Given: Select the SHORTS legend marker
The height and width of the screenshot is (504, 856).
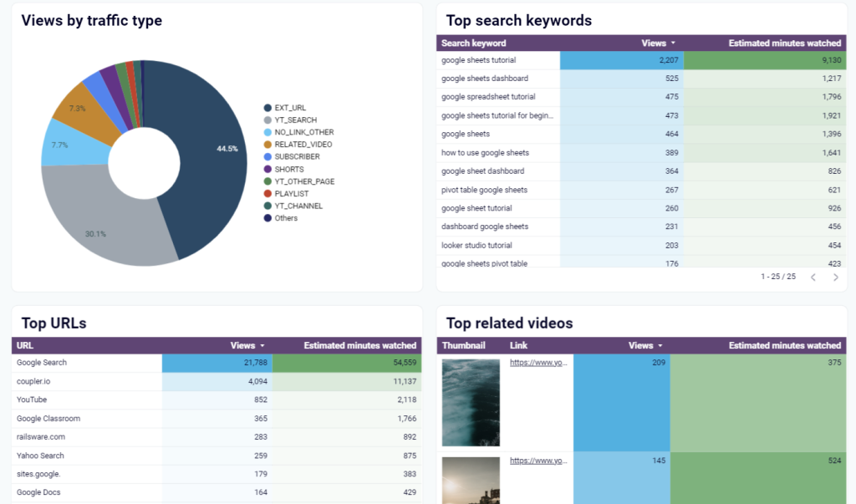Looking at the screenshot, I should coord(267,169).
